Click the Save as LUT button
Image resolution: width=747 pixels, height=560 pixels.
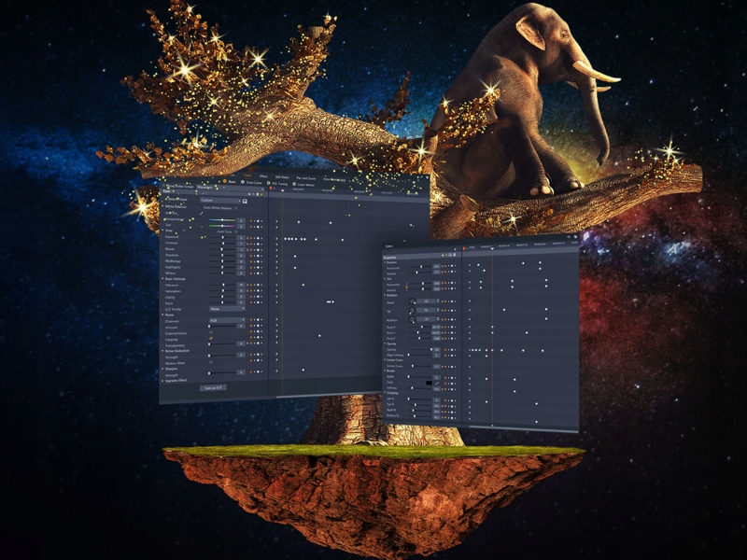tap(213, 387)
